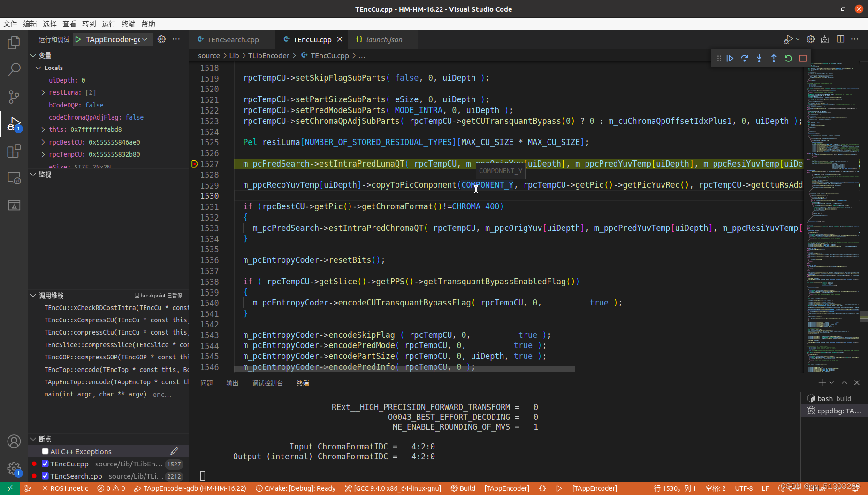Click errors and warnings count in status bar
The height and width of the screenshot is (495, 868).
click(111, 488)
